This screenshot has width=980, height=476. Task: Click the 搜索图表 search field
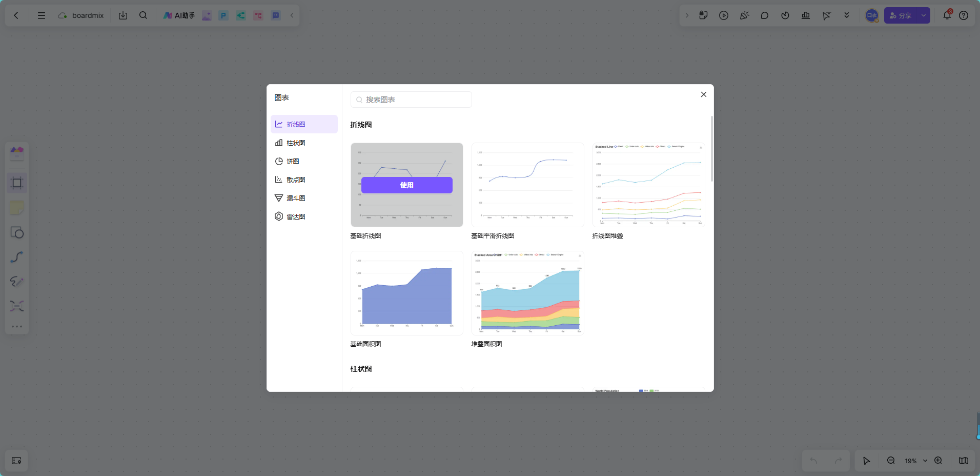click(411, 100)
